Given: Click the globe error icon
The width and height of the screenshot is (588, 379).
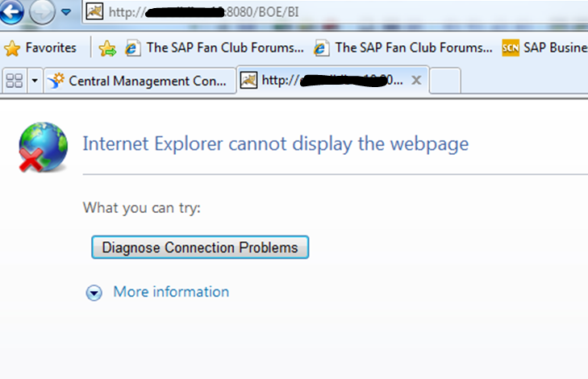Looking at the screenshot, I should [x=43, y=148].
